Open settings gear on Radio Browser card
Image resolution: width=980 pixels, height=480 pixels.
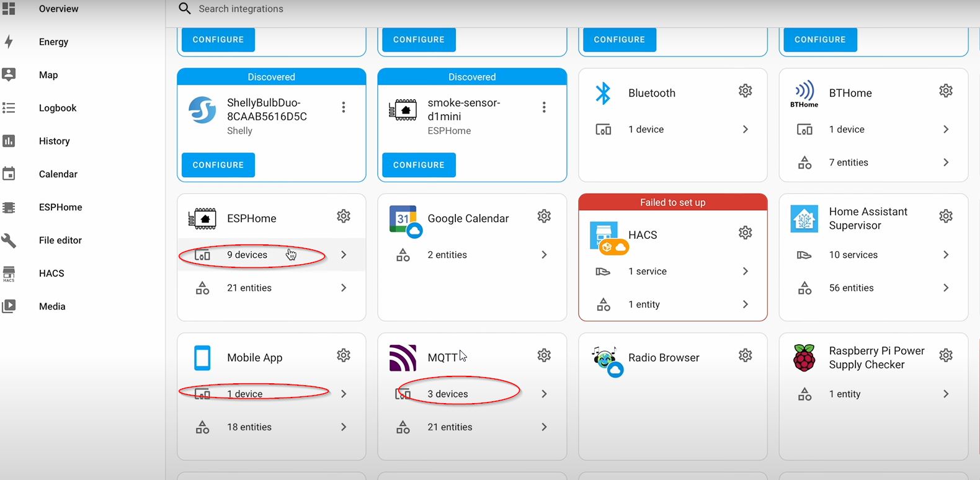point(746,355)
